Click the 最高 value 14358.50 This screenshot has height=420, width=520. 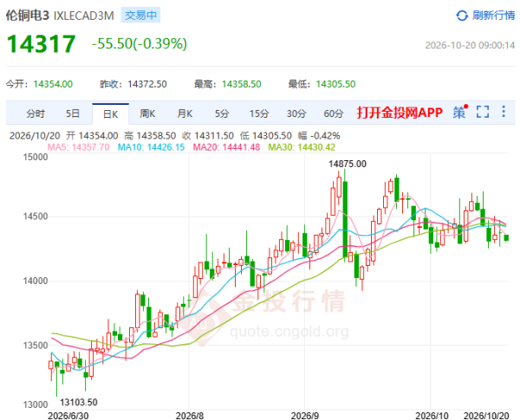point(242,84)
